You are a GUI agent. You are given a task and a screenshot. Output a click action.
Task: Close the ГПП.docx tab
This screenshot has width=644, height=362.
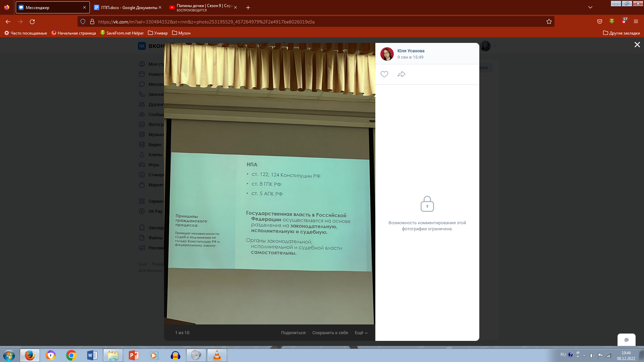point(160,7)
